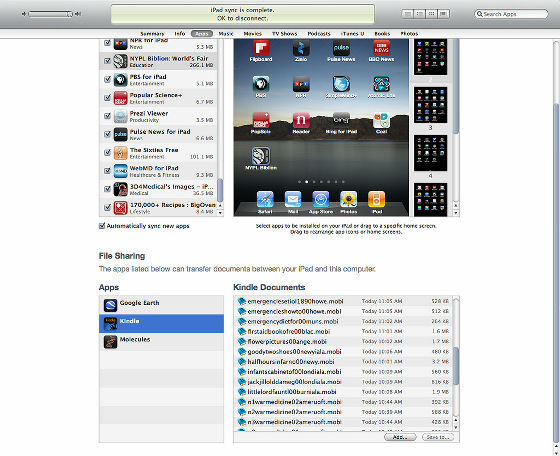Click the Mail icon in the iPad dock
Screen dimensions: 560x456
[293, 200]
